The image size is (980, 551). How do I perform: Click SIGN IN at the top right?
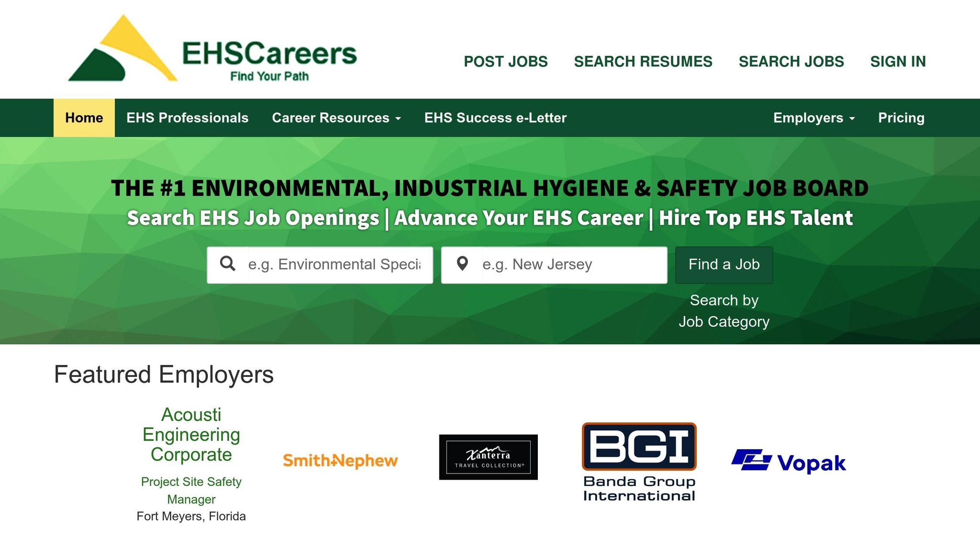point(898,61)
